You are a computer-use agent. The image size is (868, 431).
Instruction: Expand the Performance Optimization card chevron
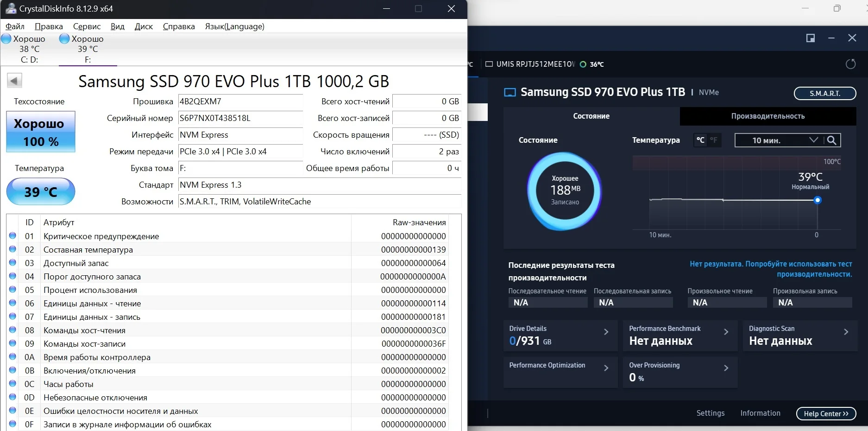coord(606,368)
